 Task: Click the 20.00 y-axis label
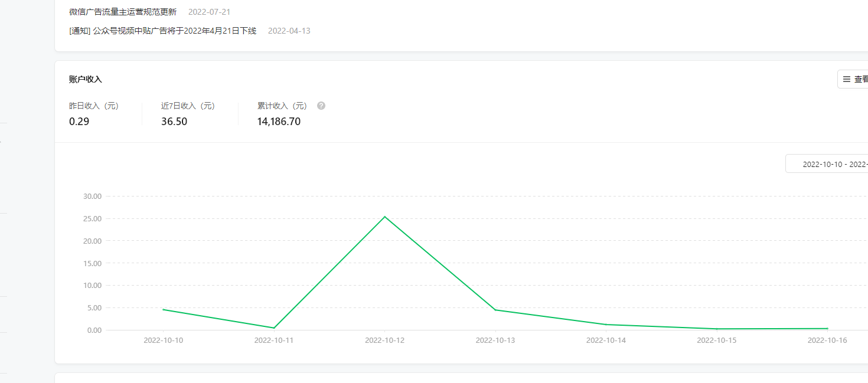click(x=92, y=241)
